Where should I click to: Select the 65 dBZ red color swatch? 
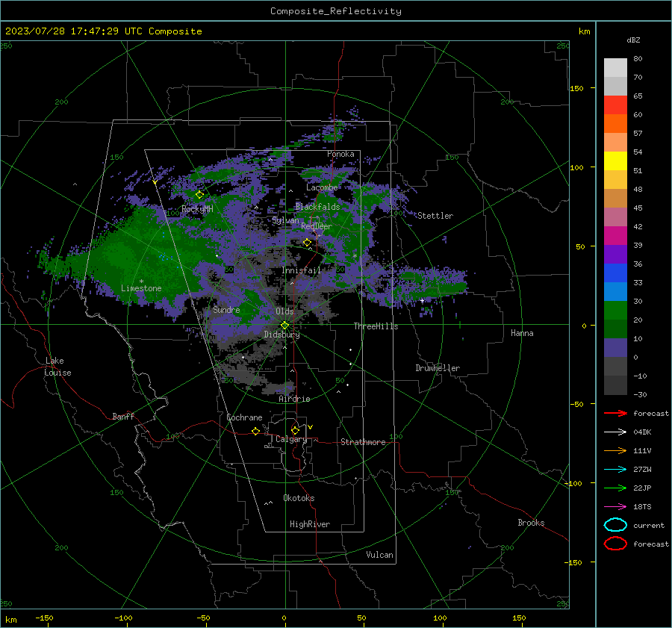coord(615,105)
